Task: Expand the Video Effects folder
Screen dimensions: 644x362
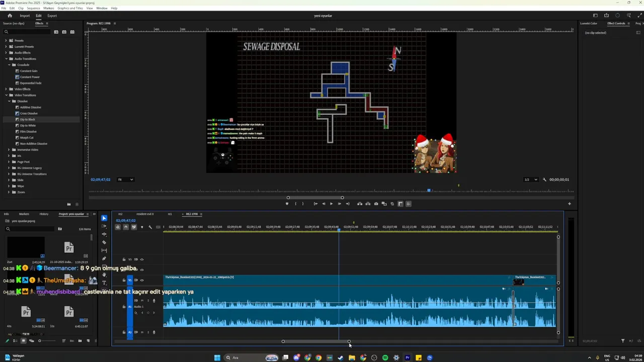Action: click(x=6, y=89)
